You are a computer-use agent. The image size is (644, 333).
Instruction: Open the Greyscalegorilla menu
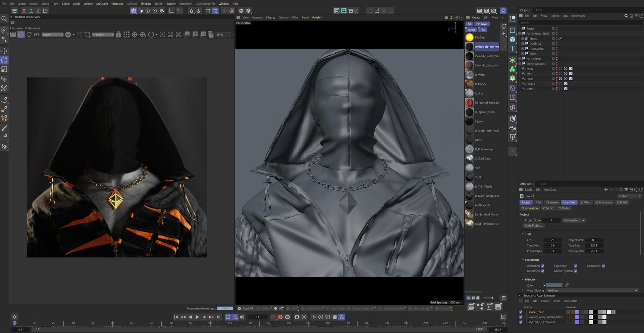(205, 4)
